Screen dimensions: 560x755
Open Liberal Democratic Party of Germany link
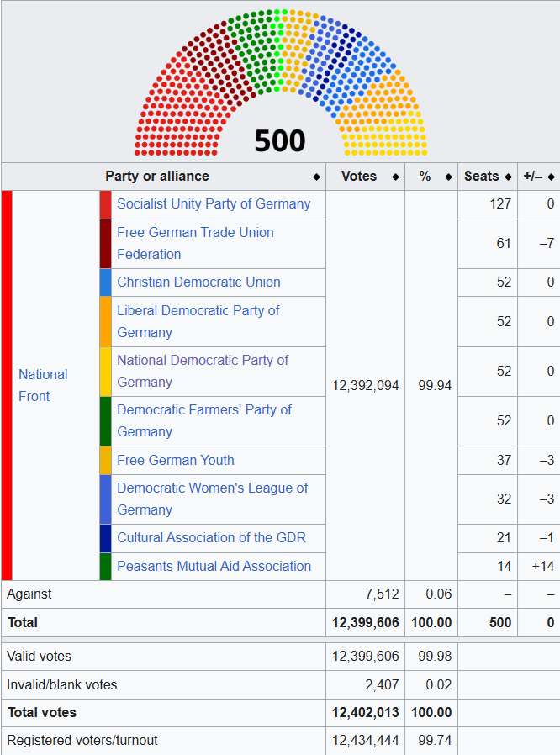pos(198,321)
